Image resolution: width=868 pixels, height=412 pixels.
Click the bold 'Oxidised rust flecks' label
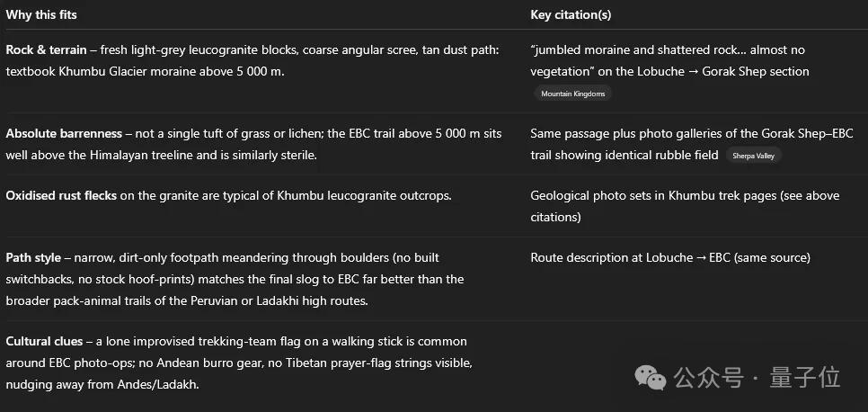(x=61, y=196)
